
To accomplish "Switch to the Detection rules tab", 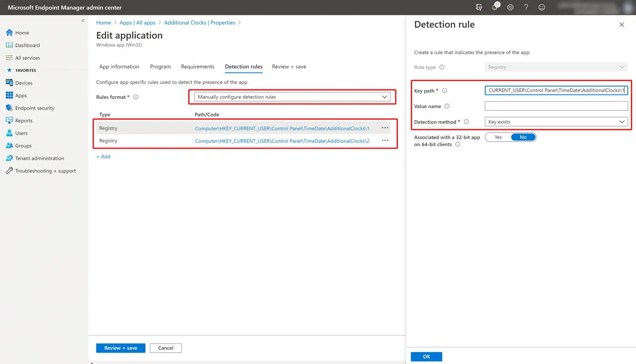I will [243, 67].
